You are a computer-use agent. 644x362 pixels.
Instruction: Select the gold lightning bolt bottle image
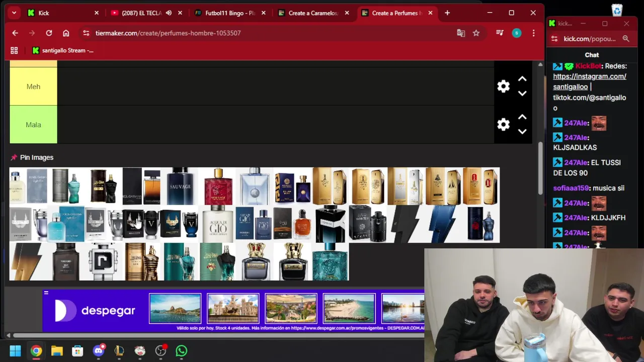tap(28, 262)
